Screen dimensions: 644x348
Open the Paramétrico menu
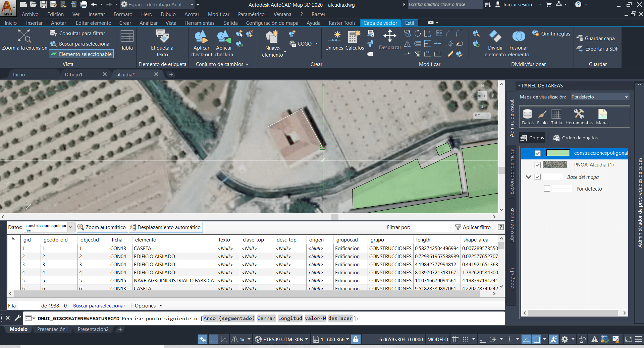[251, 14]
